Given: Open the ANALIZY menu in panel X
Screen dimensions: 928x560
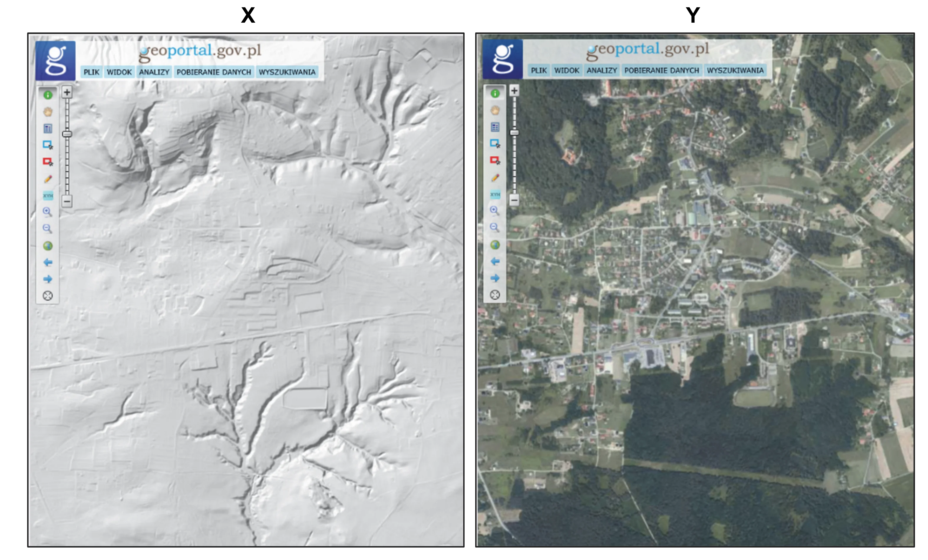Looking at the screenshot, I should [154, 72].
